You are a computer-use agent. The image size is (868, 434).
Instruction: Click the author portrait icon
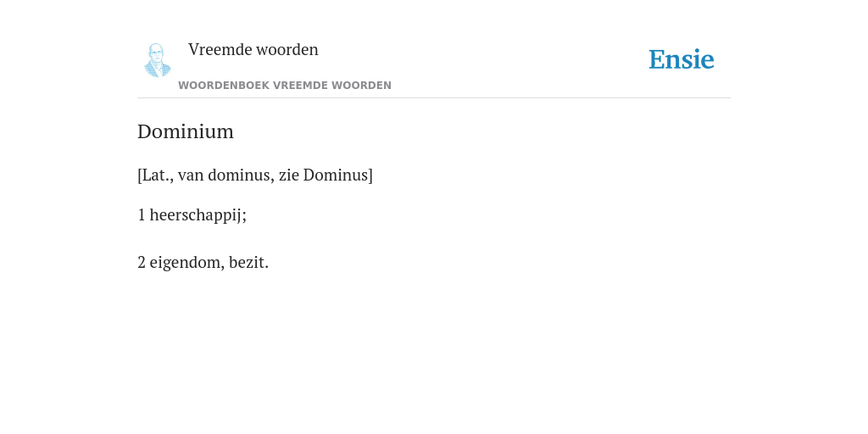[x=157, y=60]
